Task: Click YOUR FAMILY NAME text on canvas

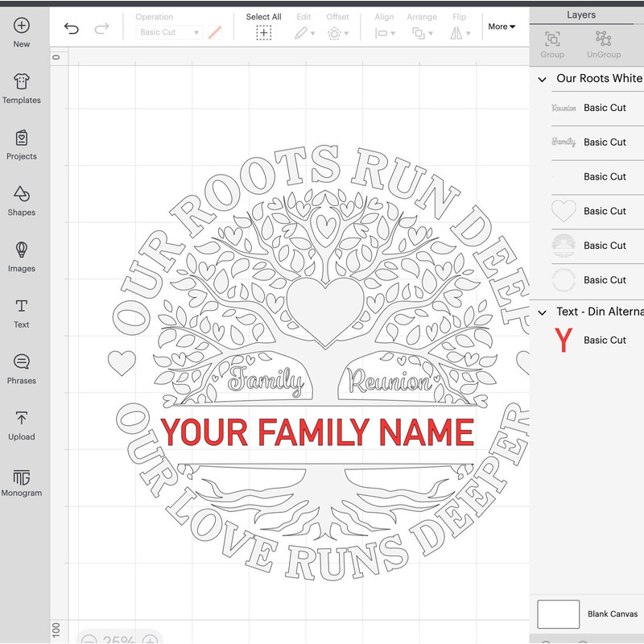Action: tap(317, 432)
